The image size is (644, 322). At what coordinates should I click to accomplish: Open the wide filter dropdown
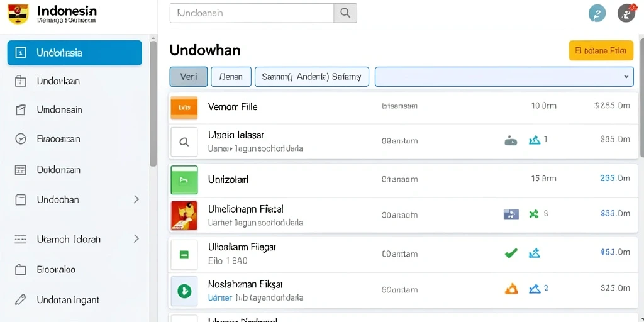(504, 77)
